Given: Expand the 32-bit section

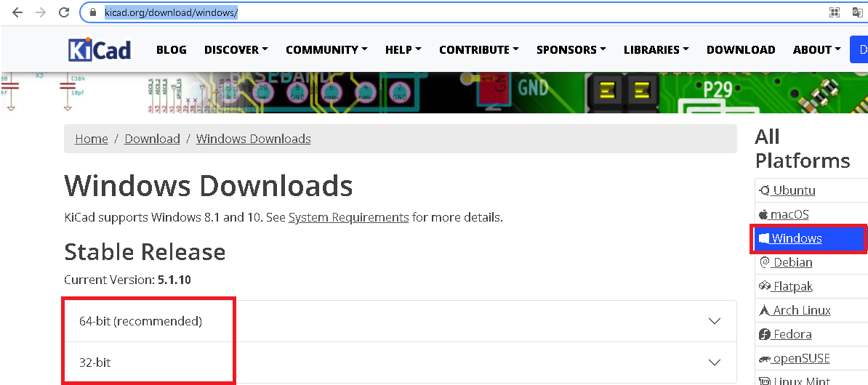Looking at the screenshot, I should [401, 363].
